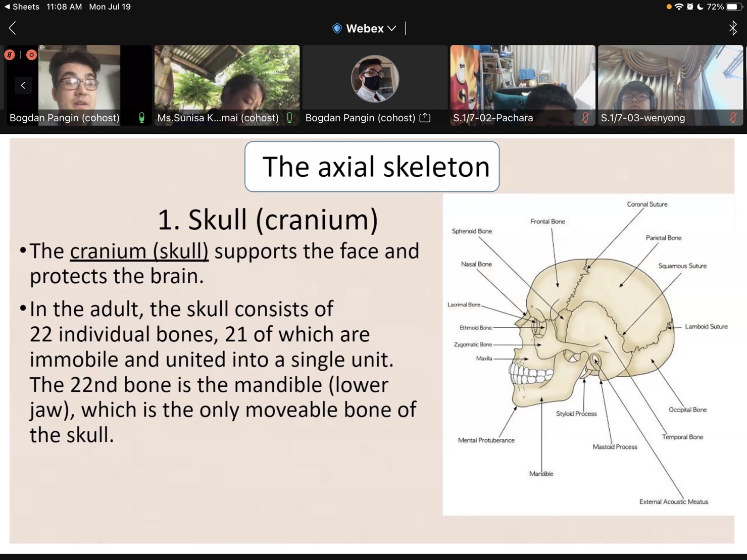Viewport: 747px width, 560px height.
Task: Tap 'Lacrimal Bone' label on diagram
Action: 464,304
